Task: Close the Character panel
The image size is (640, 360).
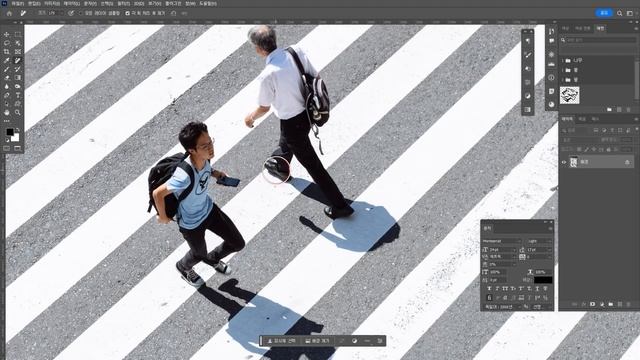Action: point(551,222)
